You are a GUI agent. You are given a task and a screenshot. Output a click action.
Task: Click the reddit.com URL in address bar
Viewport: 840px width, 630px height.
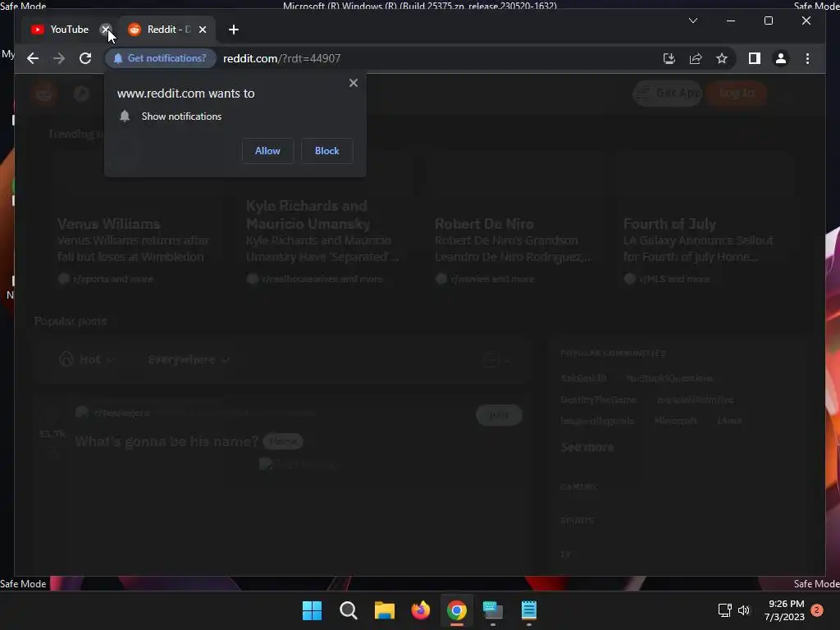pos(282,58)
